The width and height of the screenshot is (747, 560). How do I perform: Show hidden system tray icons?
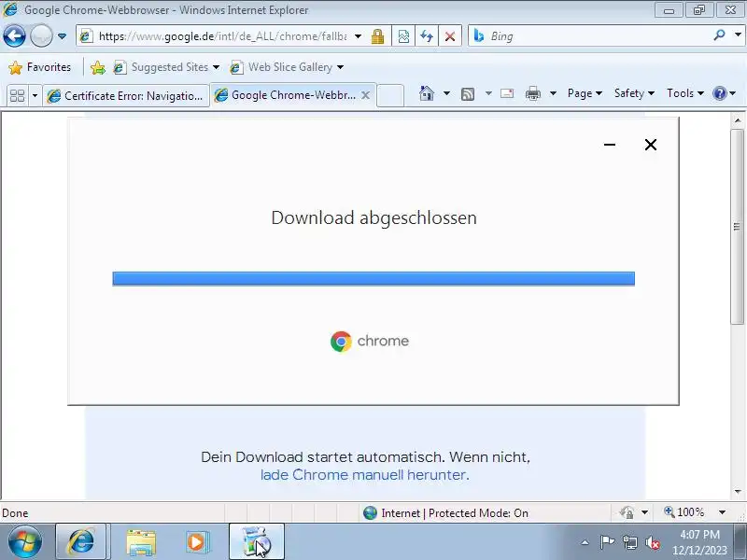point(585,542)
